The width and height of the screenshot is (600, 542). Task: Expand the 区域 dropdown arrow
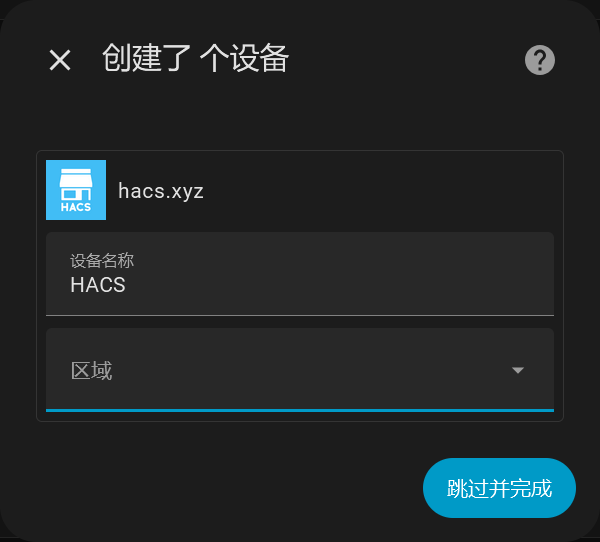[x=518, y=370]
